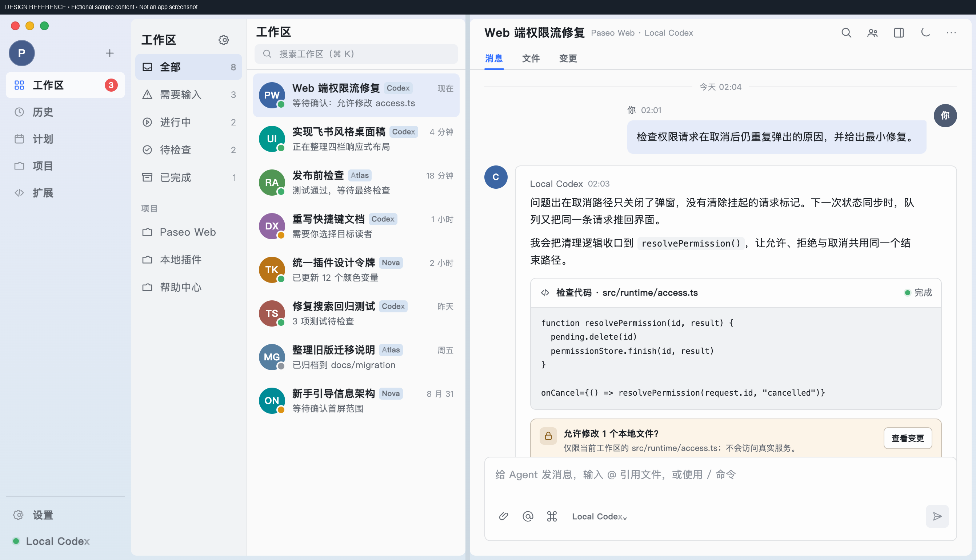
Task: Click the @ mention icon in composer
Action: pyautogui.click(x=528, y=516)
